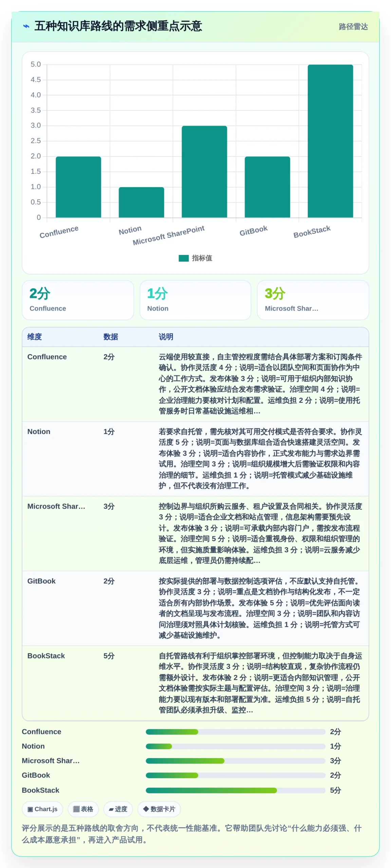The width and height of the screenshot is (391, 868).
Task: Click the 路径雷达 label in header
Action: point(353,27)
